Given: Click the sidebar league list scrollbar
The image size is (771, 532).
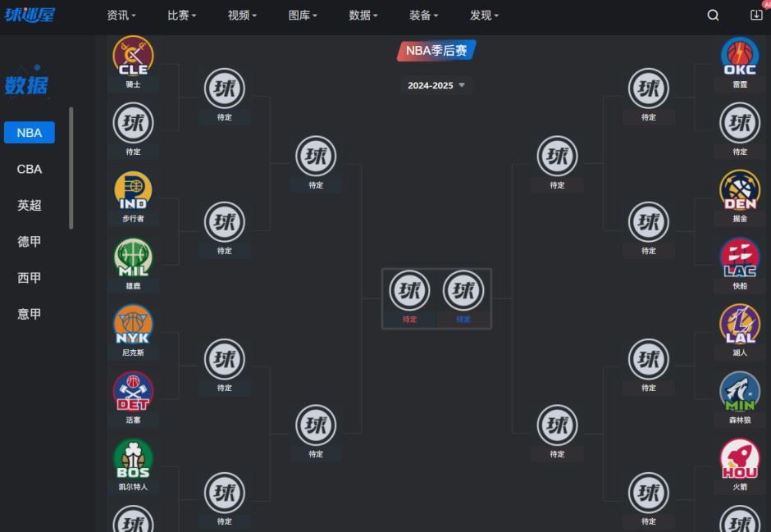Looking at the screenshot, I should click(71, 168).
